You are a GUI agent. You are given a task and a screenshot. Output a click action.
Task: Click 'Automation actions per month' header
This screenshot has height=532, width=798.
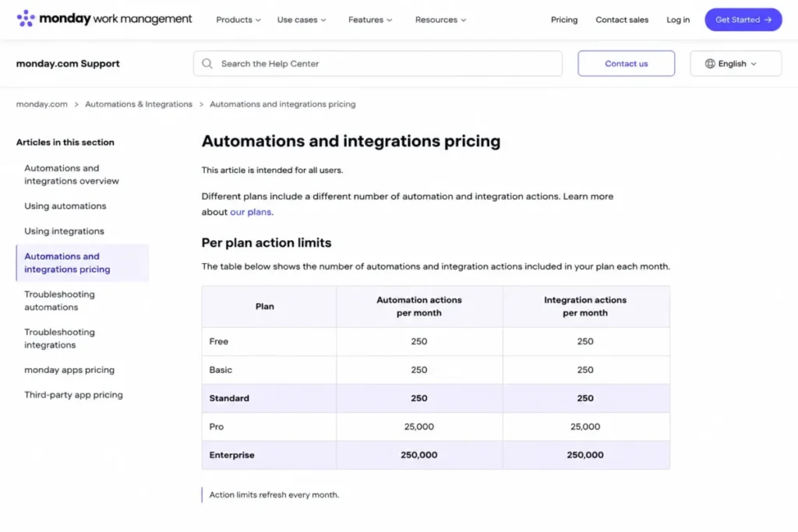(418, 306)
